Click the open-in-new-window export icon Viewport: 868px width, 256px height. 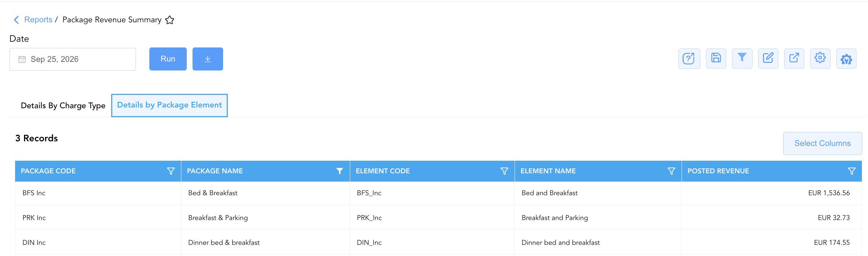click(794, 58)
